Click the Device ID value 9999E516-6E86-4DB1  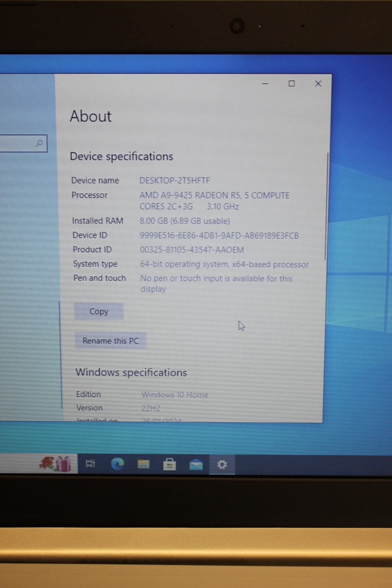click(x=219, y=236)
